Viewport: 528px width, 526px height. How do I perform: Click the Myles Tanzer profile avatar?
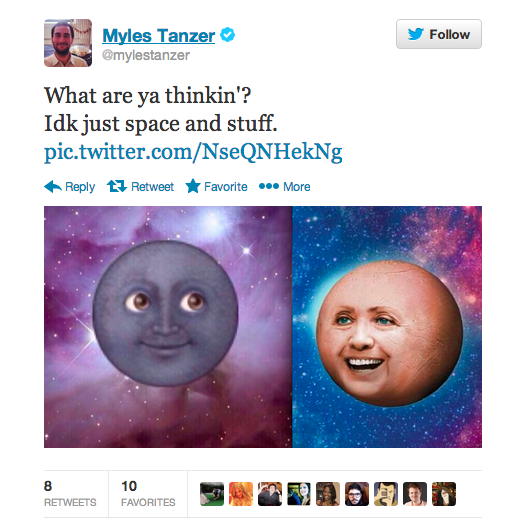68,43
